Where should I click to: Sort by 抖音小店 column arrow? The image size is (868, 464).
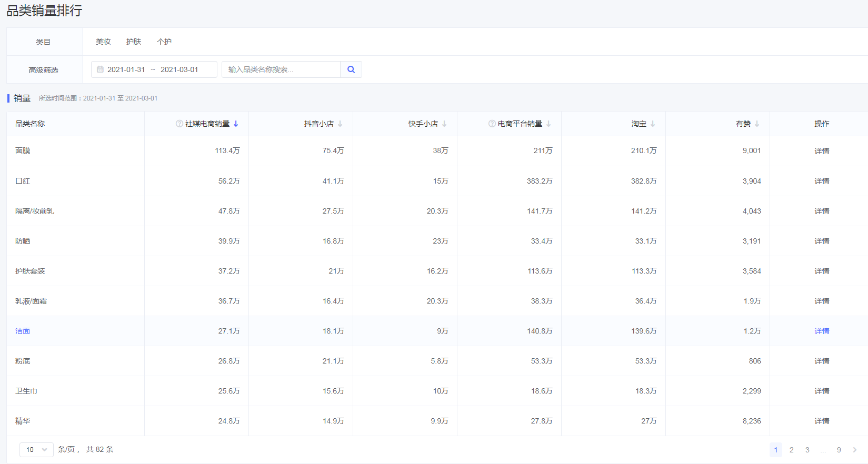tap(340, 124)
